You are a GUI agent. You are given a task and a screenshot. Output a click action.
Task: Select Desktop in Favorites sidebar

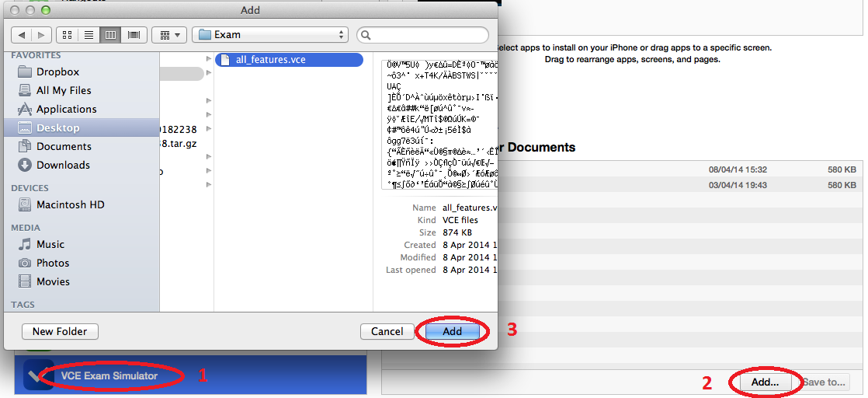[x=82, y=127]
